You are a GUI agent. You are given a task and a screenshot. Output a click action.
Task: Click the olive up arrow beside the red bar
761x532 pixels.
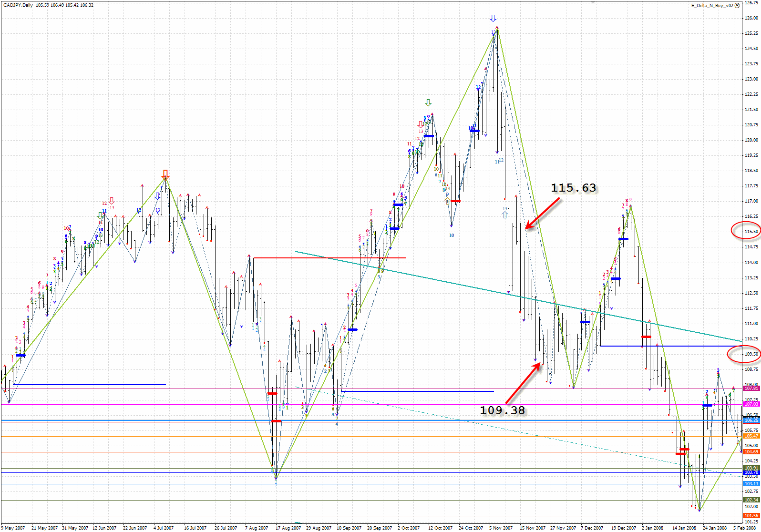447,201
